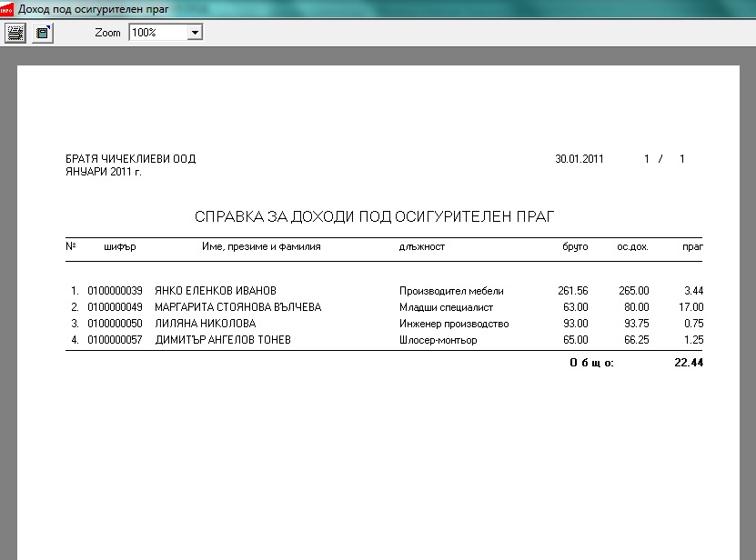Select the name ДИМИТЪР АНГЕЛОВ ТОНЕВ
Screen dimensions: 756x560
[x=223, y=340]
